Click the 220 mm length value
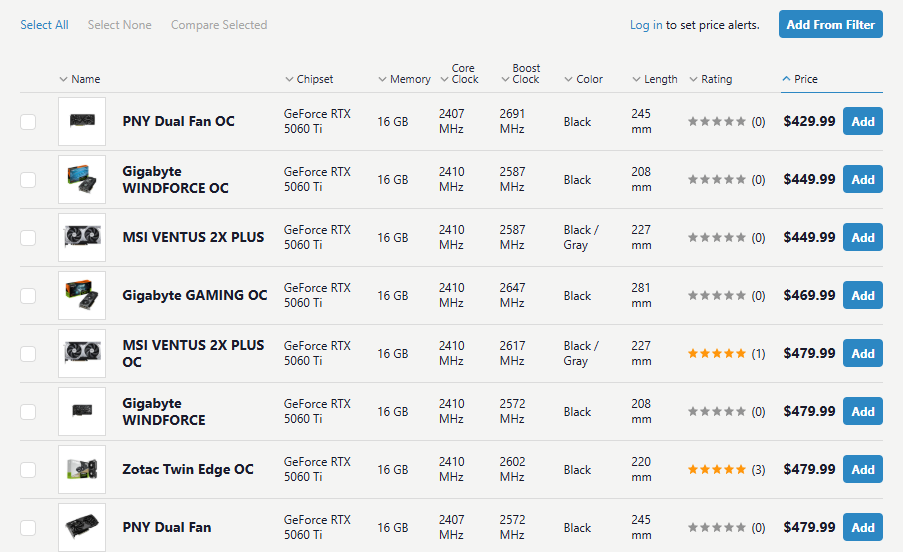This screenshot has width=903, height=552. pos(641,469)
